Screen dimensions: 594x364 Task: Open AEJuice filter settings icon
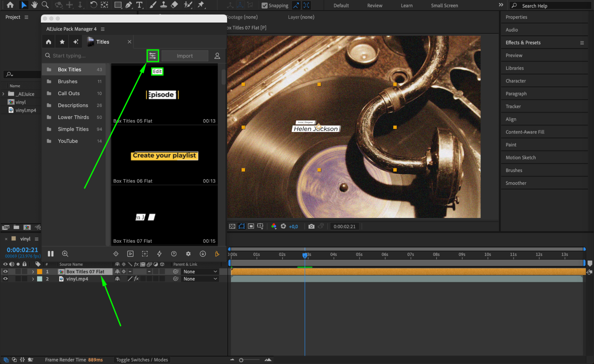tap(152, 56)
